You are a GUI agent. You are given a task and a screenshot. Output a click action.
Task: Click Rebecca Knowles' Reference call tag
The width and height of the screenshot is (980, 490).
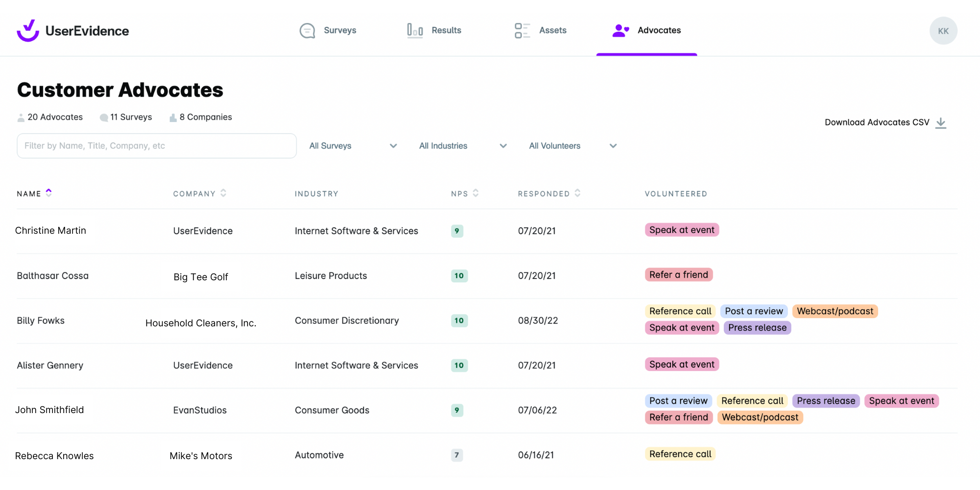click(680, 454)
